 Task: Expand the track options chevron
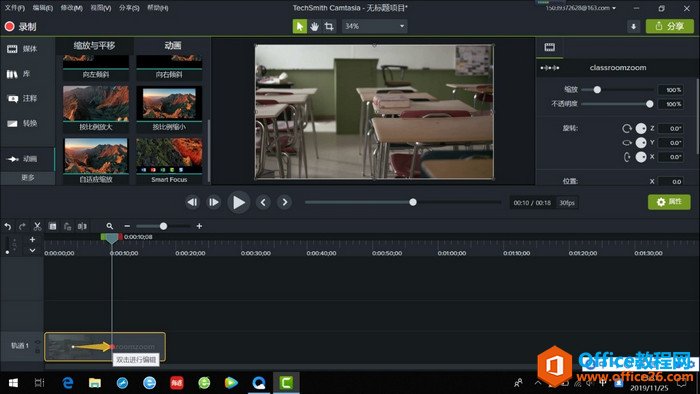coord(32,250)
